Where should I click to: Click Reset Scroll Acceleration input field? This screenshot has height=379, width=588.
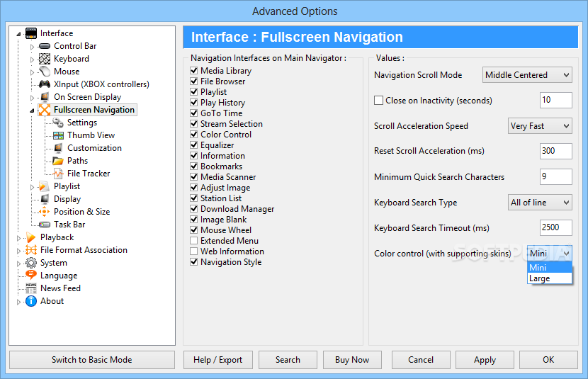coord(555,151)
